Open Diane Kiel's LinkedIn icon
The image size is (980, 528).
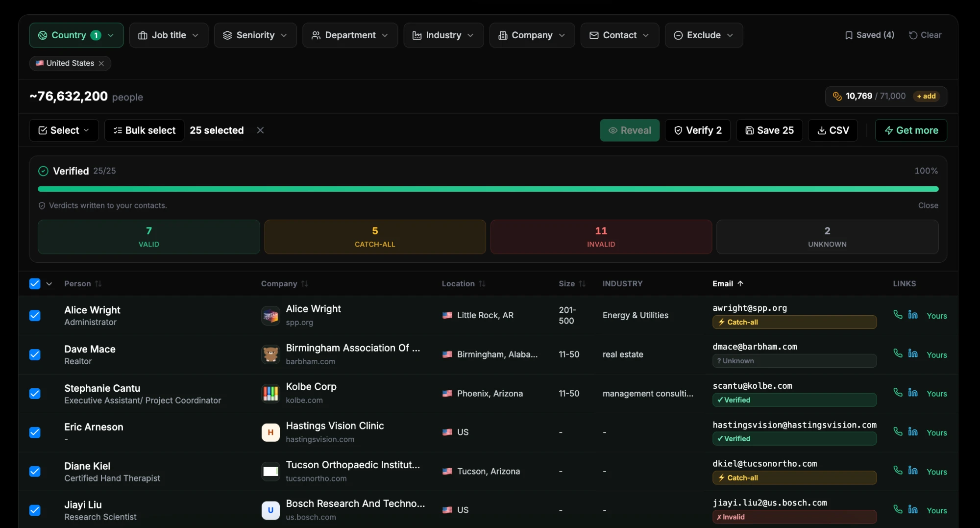click(913, 471)
